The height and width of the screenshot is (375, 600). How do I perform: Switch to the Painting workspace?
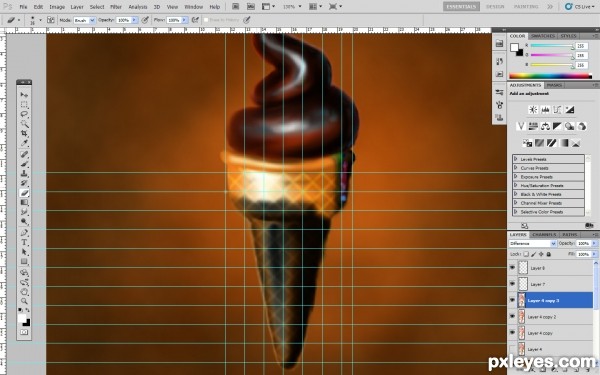[x=526, y=7]
